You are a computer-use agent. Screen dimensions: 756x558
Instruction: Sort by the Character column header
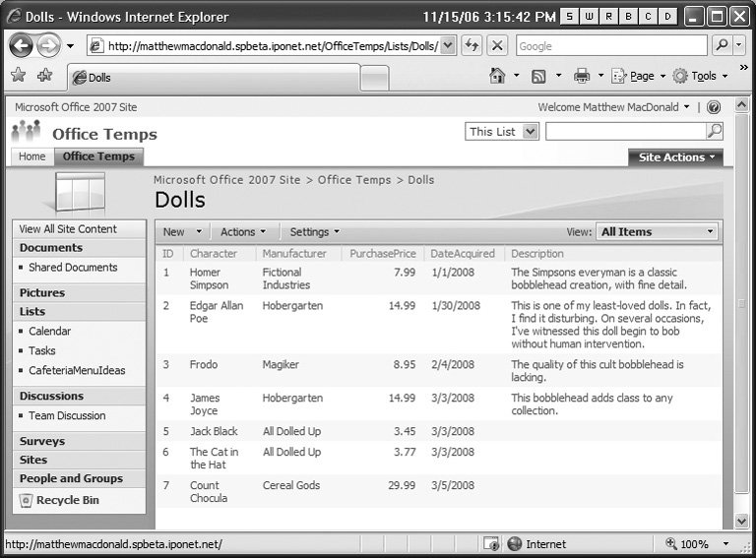coord(214,254)
